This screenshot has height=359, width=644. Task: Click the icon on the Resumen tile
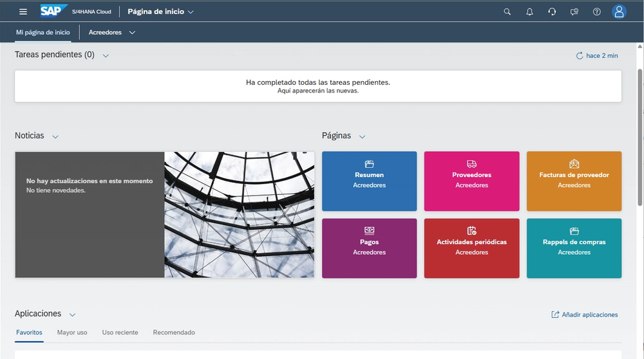point(369,164)
